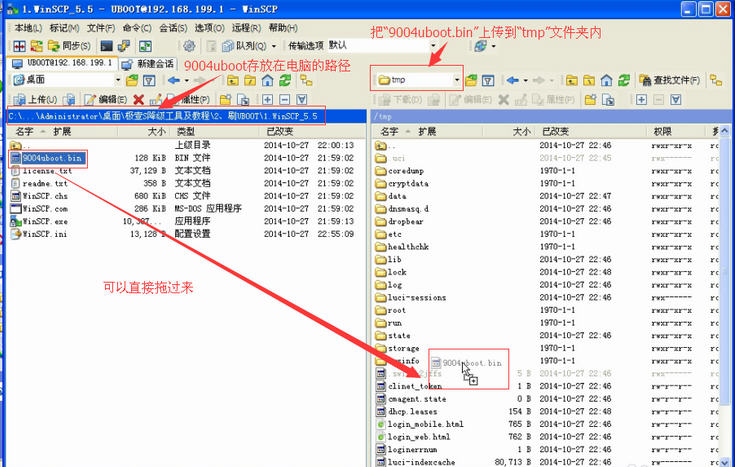735x467 pixels.
Task: Refresh the remote panel
Action: coord(623,81)
